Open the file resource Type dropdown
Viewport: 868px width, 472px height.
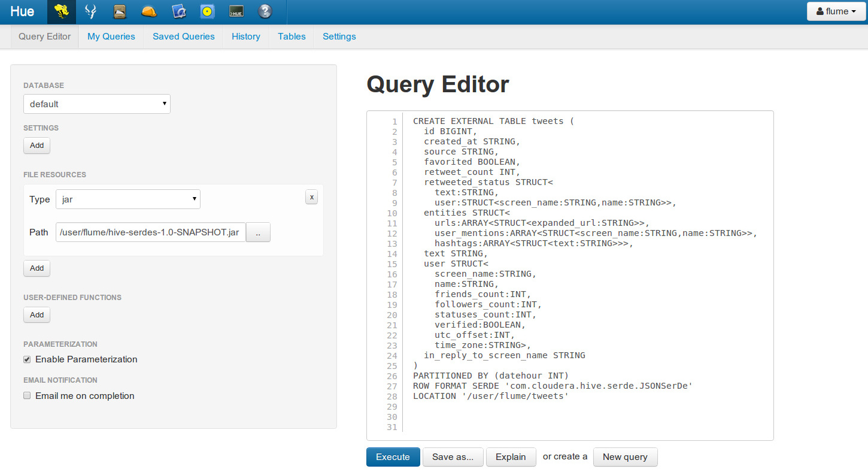pos(128,199)
